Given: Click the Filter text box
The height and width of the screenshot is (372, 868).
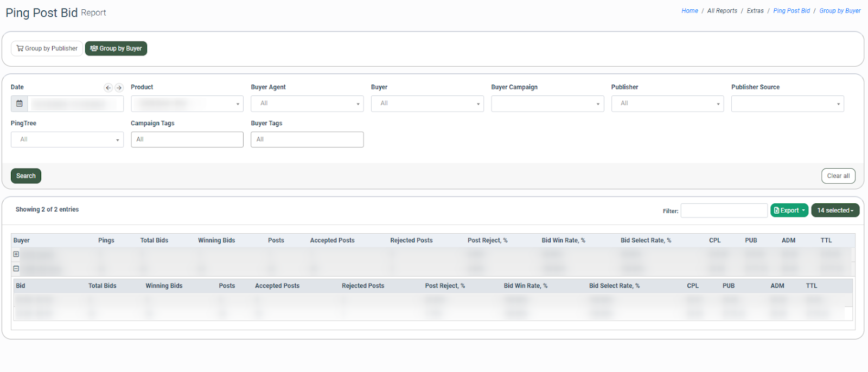Looking at the screenshot, I should point(724,210).
